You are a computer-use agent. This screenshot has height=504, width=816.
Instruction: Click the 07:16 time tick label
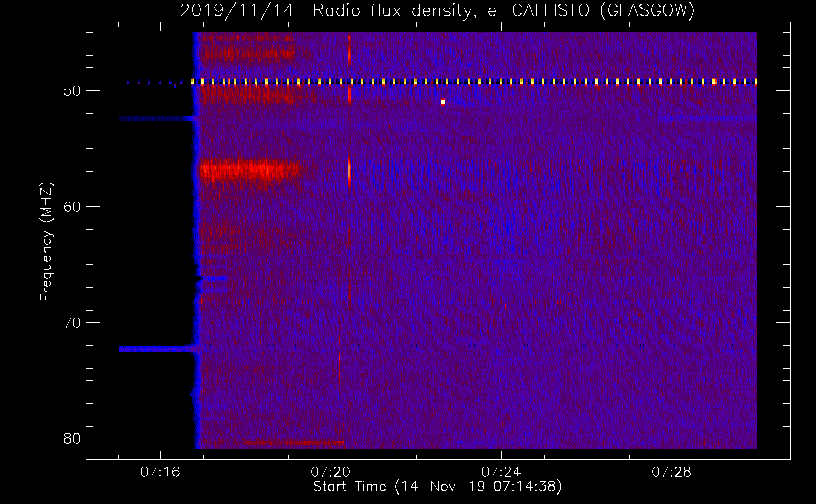160,472
